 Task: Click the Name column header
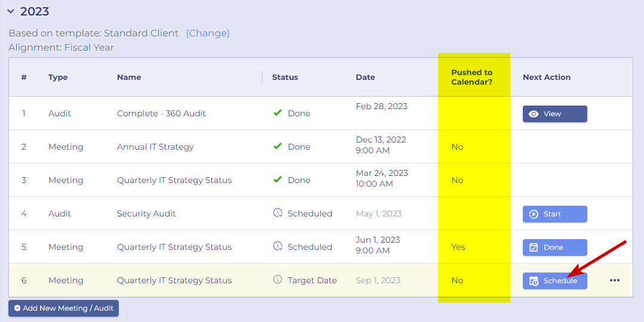coord(129,77)
